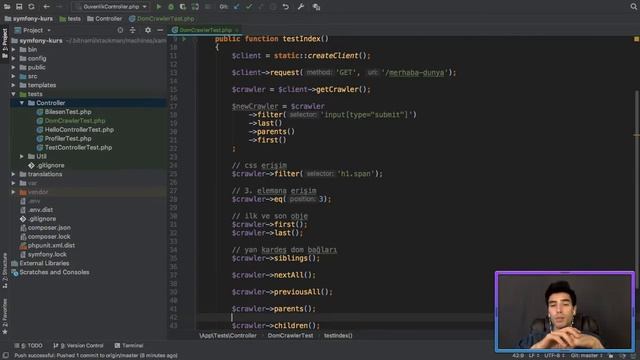Click the Git commit checkmark icon
Viewport: 640px width, 360px height.
pyautogui.click(x=249, y=7)
